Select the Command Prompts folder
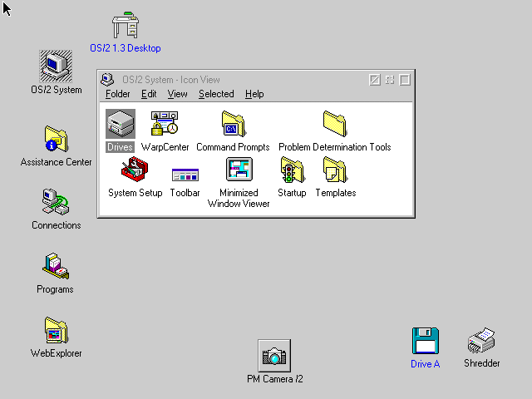532x399 pixels. click(233, 125)
